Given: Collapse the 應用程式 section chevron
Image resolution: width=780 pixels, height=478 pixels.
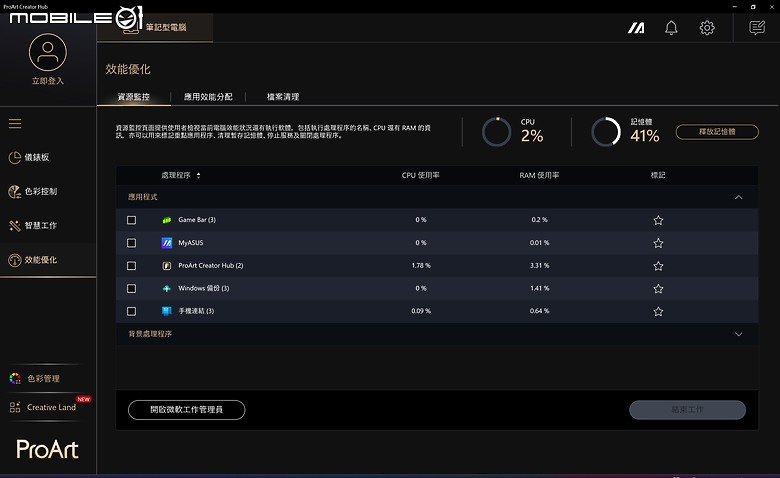Looking at the screenshot, I should (739, 197).
